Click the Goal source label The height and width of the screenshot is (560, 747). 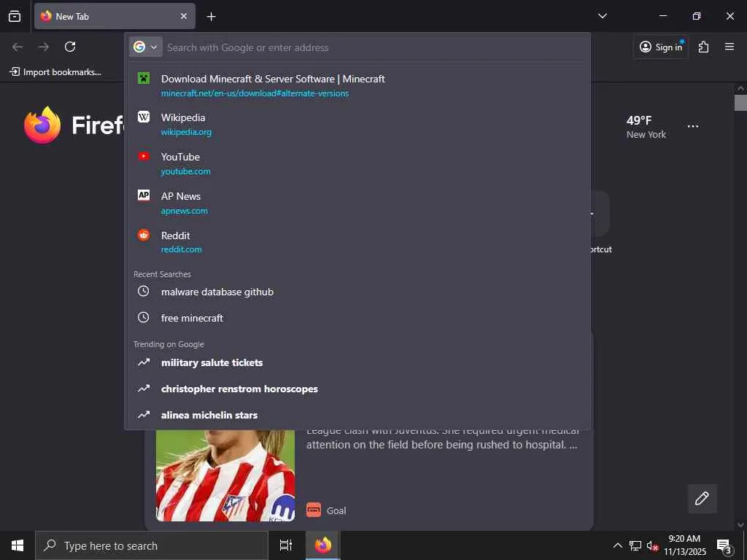(x=336, y=511)
